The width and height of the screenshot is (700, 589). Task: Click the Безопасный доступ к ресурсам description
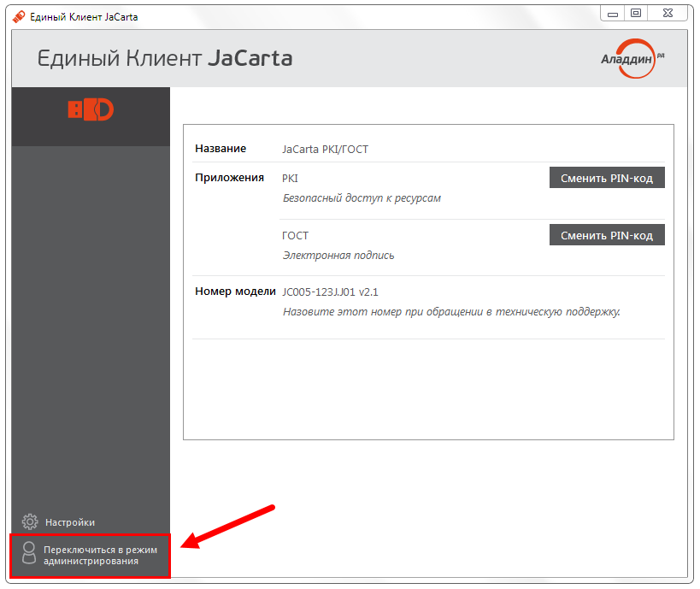(362, 198)
